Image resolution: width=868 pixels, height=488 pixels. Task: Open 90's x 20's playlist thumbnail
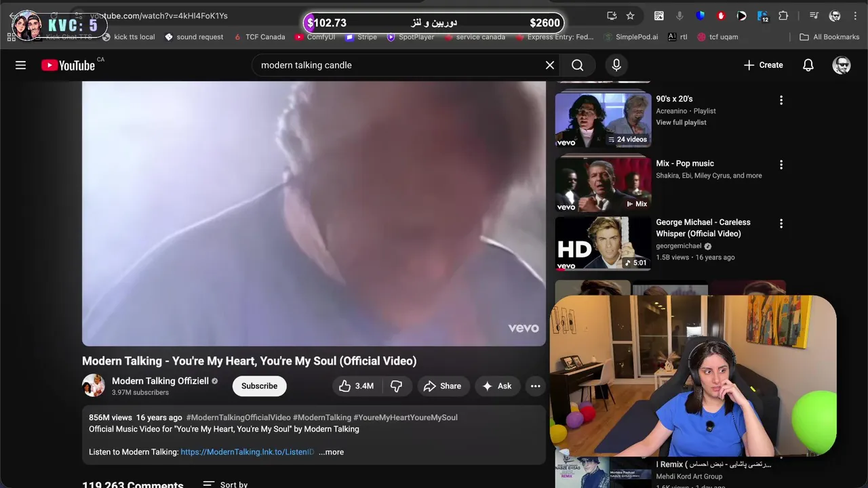603,120
